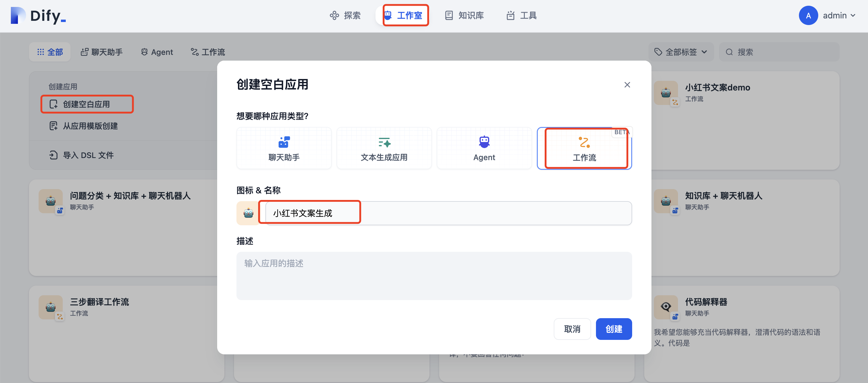The width and height of the screenshot is (868, 383).
Task: Click the 小红书文案demo app icon
Action: coord(666,93)
